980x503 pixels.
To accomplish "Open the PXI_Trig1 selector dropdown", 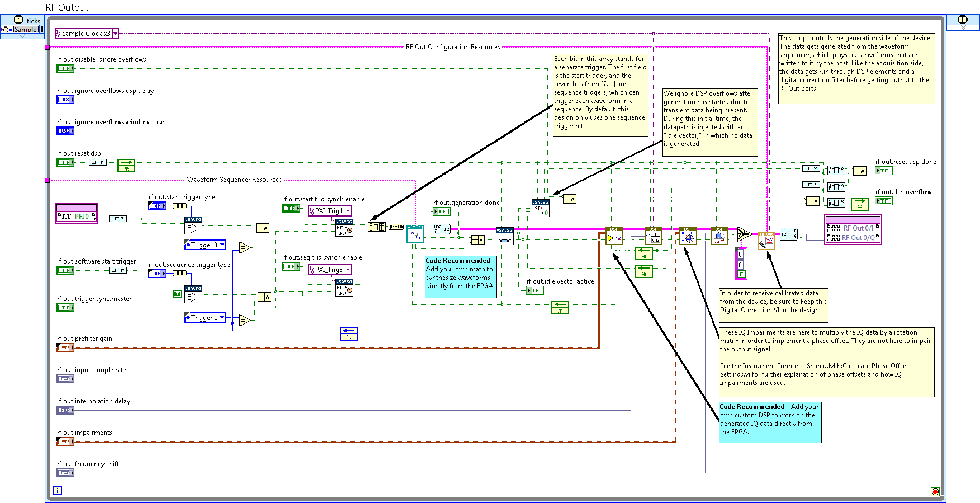I will point(348,211).
